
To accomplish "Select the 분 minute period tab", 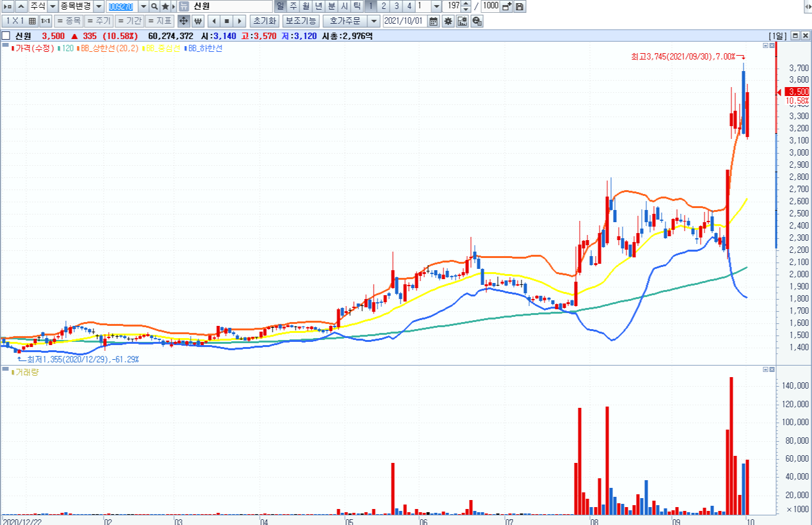I will tap(331, 6).
